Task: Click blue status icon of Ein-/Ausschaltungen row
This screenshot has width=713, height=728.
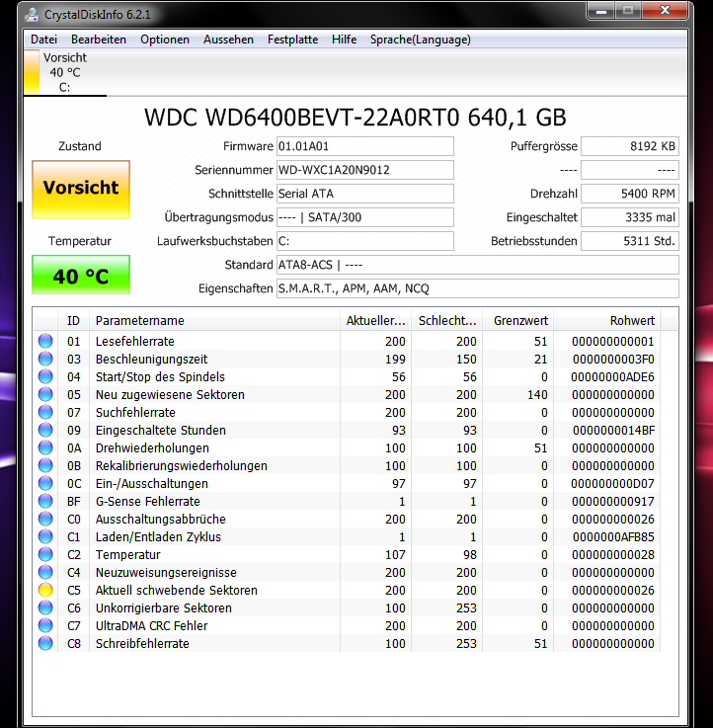Action: 45,483
